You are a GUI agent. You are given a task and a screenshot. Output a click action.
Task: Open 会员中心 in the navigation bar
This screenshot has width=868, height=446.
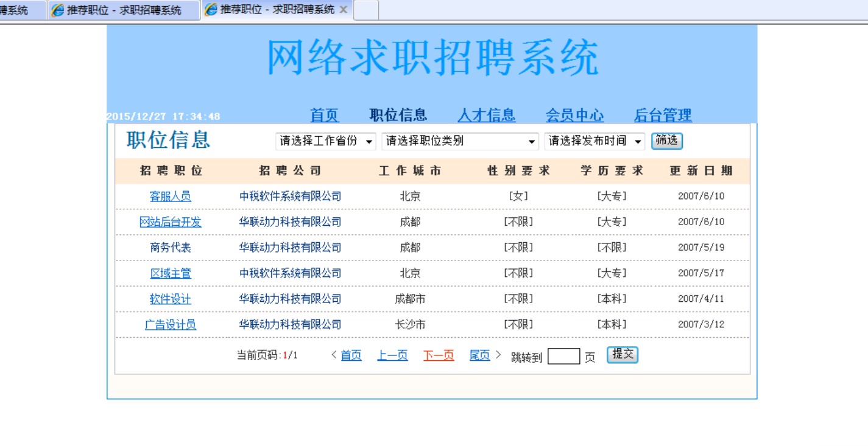click(574, 115)
